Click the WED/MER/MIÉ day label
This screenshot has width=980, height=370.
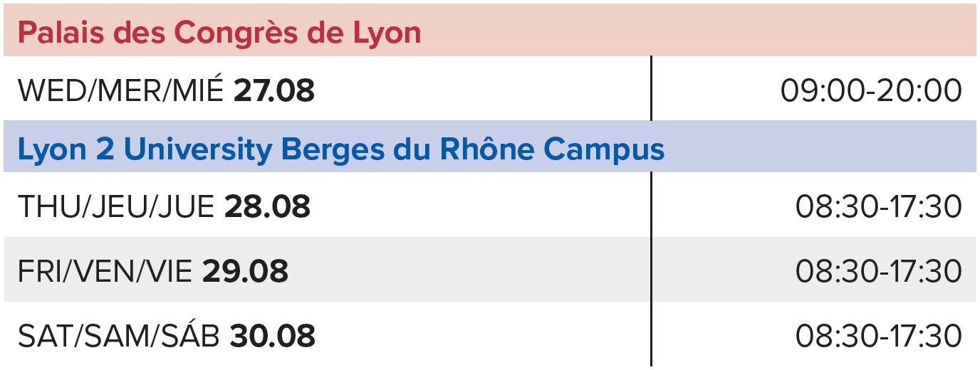point(120,91)
